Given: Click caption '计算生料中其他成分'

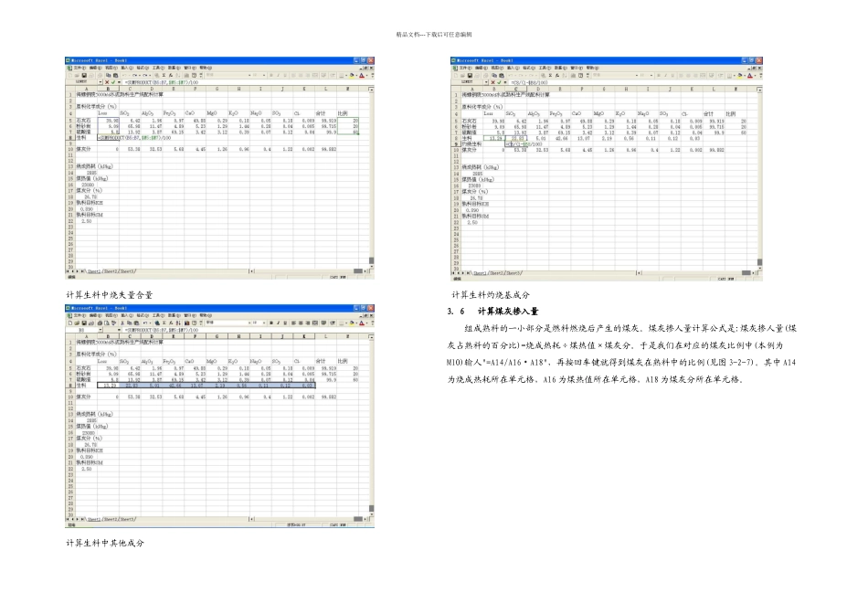Looking at the screenshot, I should coord(105,543).
